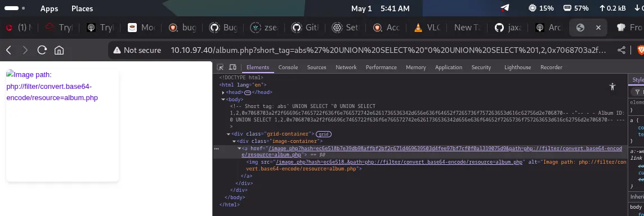Click the Not secure warning icon
The height and width of the screenshot is (216, 644).
(117, 50)
